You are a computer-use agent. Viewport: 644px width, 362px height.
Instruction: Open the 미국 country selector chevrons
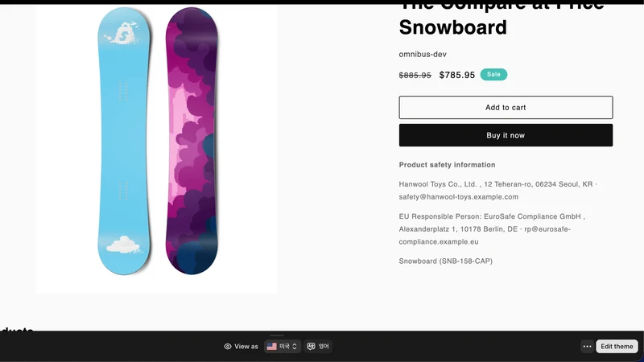pos(295,347)
